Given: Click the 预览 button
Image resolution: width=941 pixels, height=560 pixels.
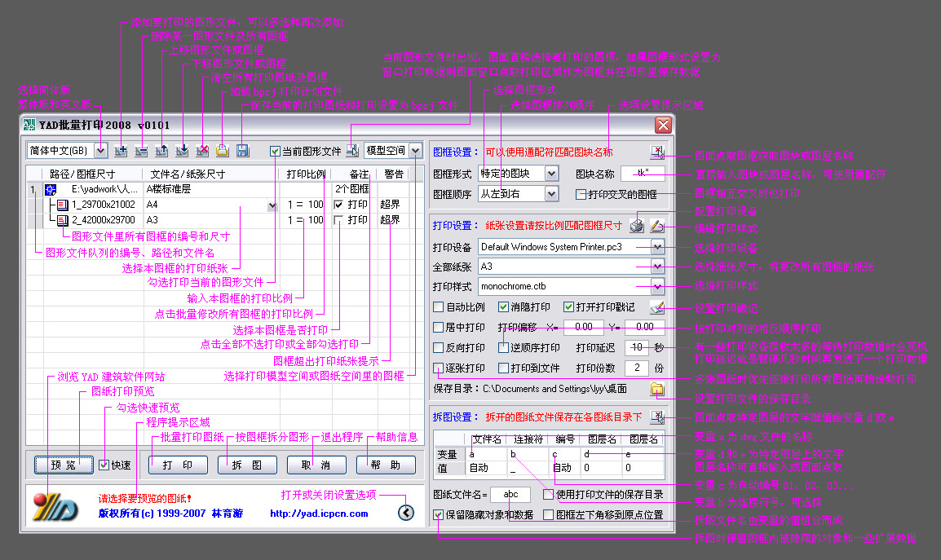Looking at the screenshot, I should (64, 465).
